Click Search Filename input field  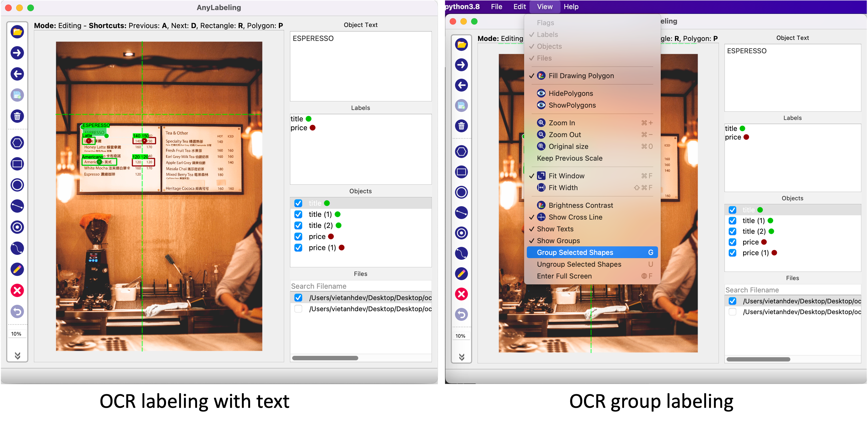361,286
